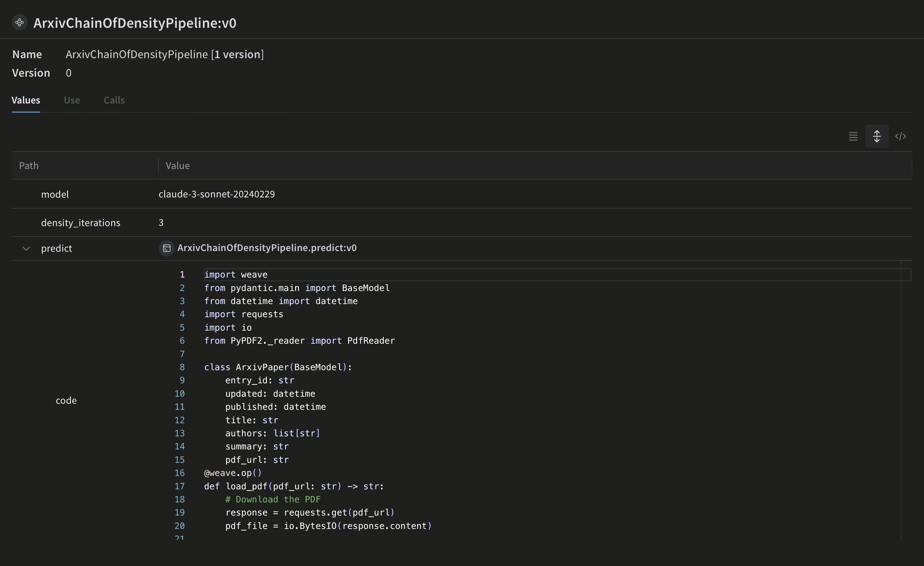
Task: Click code line number 1
Action: coord(182,275)
